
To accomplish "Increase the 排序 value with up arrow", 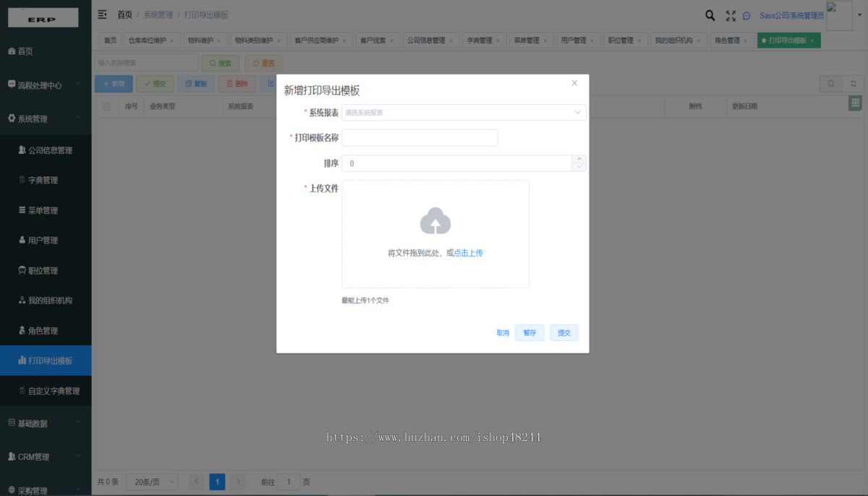I will point(578,159).
